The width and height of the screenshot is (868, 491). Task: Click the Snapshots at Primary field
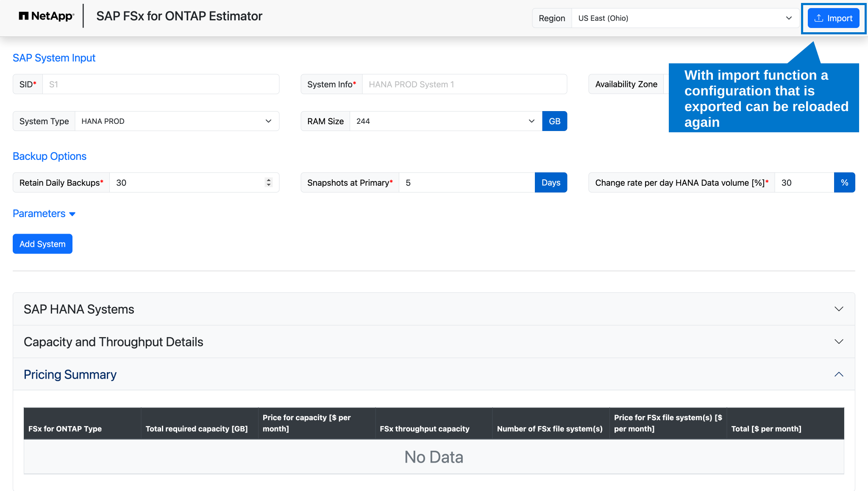tap(467, 183)
